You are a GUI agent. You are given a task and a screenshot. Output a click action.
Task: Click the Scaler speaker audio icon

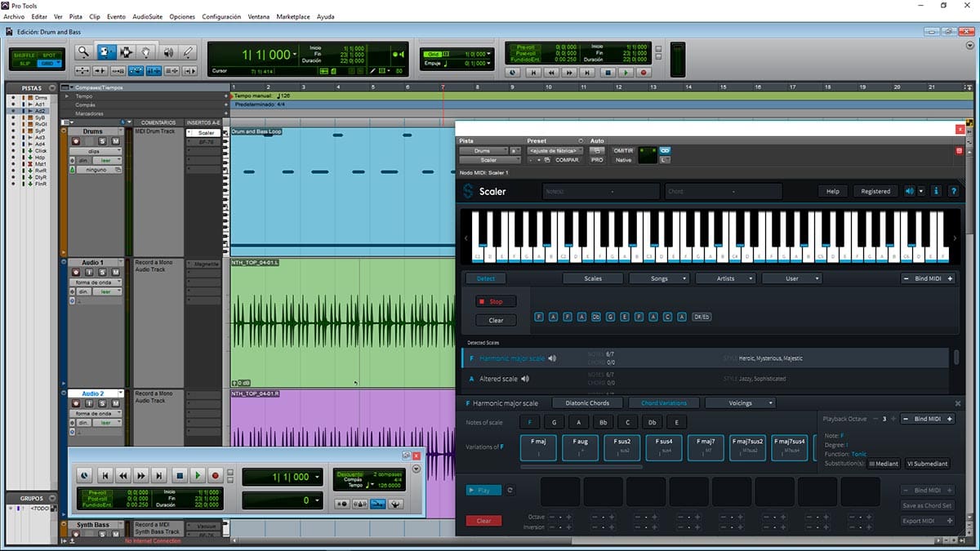pyautogui.click(x=910, y=191)
